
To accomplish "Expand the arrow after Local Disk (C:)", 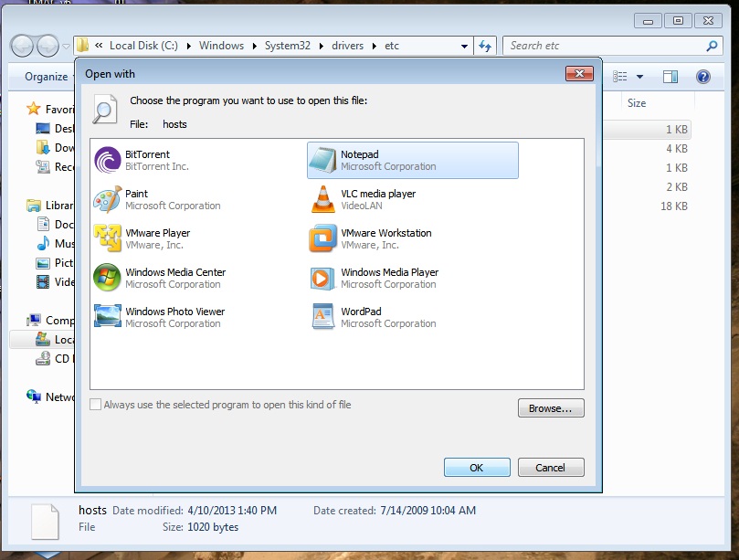I will pyautogui.click(x=189, y=47).
